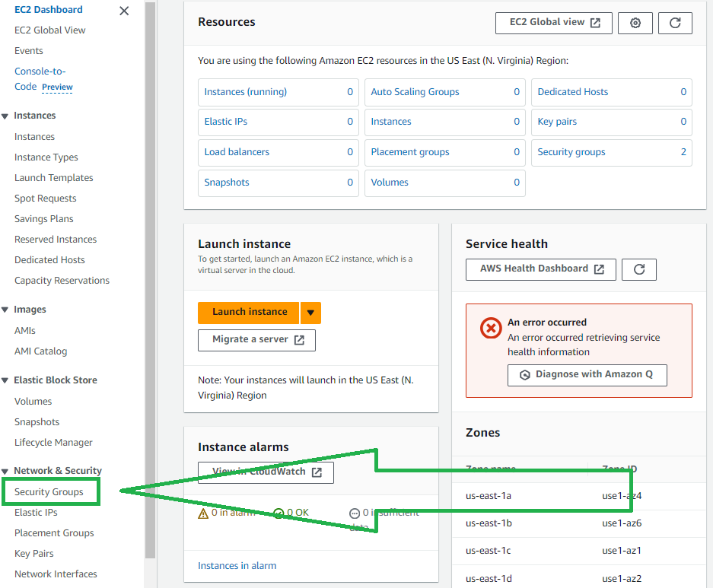Open View in CloudWatch
Viewport: 713px width, 588px height.
point(266,472)
